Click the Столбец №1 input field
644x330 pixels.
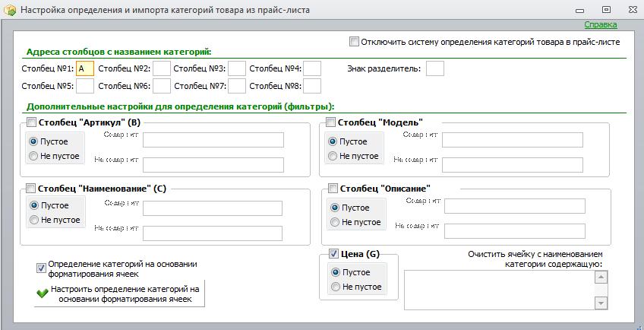tap(85, 68)
